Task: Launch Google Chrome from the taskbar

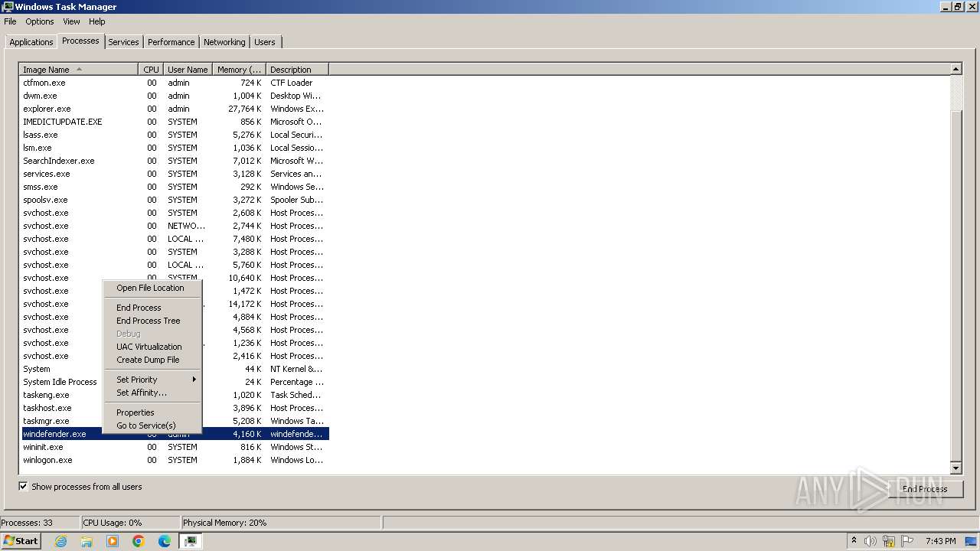Action: pyautogui.click(x=139, y=541)
